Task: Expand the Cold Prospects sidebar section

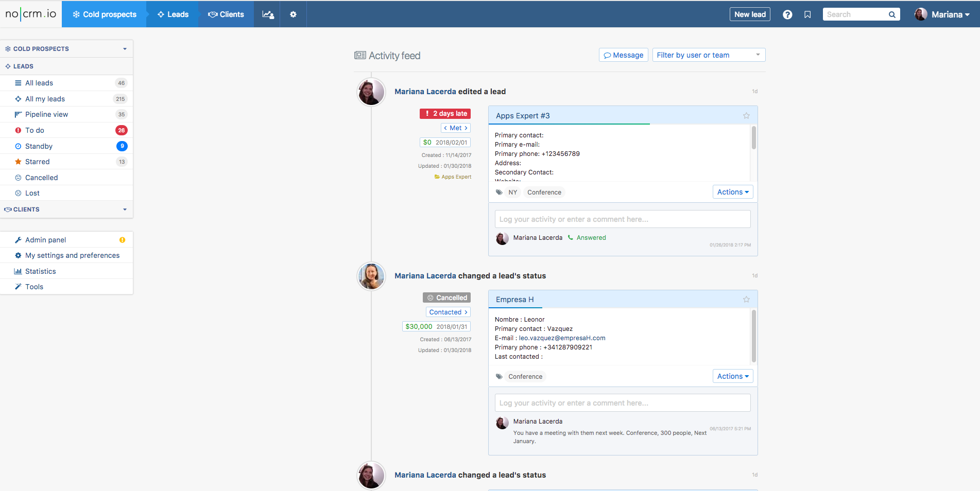Action: click(125, 49)
